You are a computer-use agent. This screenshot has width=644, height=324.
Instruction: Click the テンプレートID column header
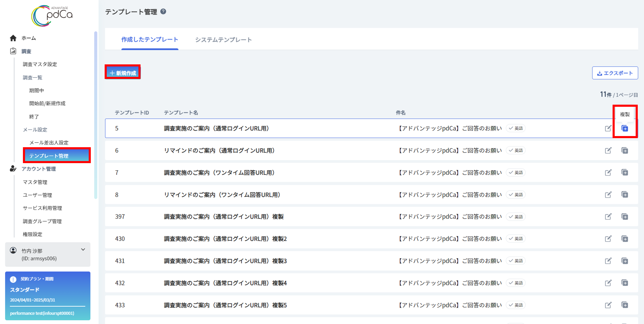point(132,113)
